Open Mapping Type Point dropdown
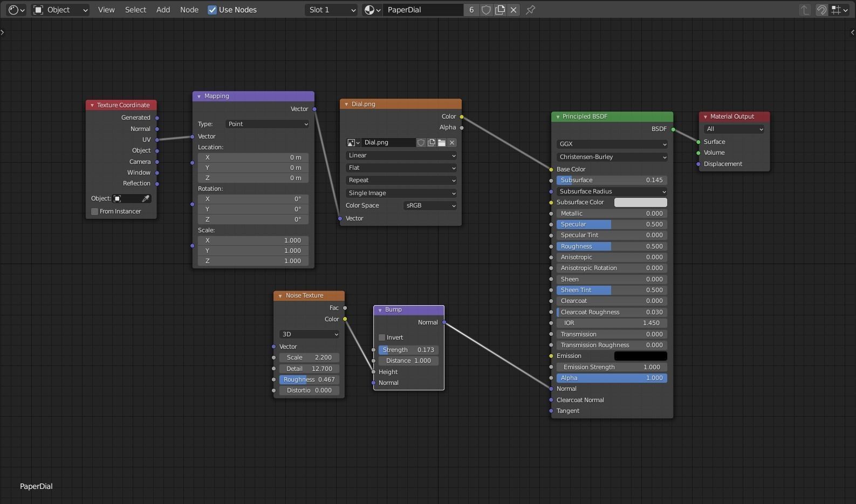Screen dimensions: 856x504 267,124
